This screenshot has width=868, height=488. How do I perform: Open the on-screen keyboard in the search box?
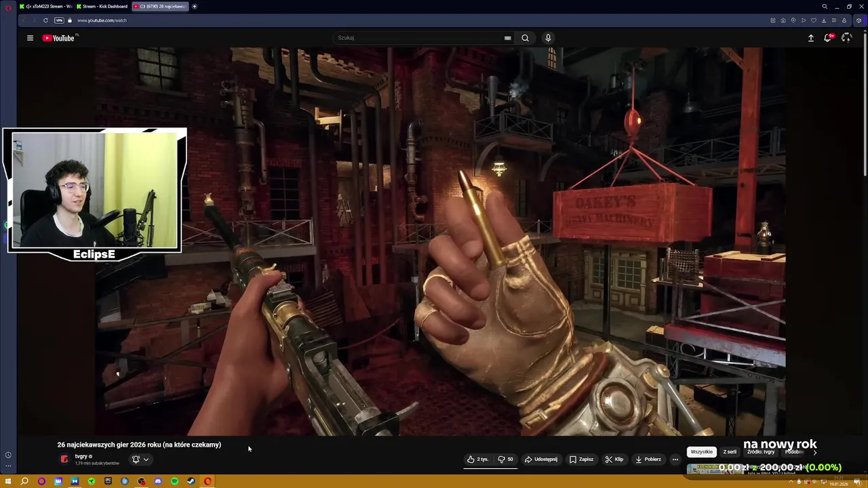pos(507,38)
